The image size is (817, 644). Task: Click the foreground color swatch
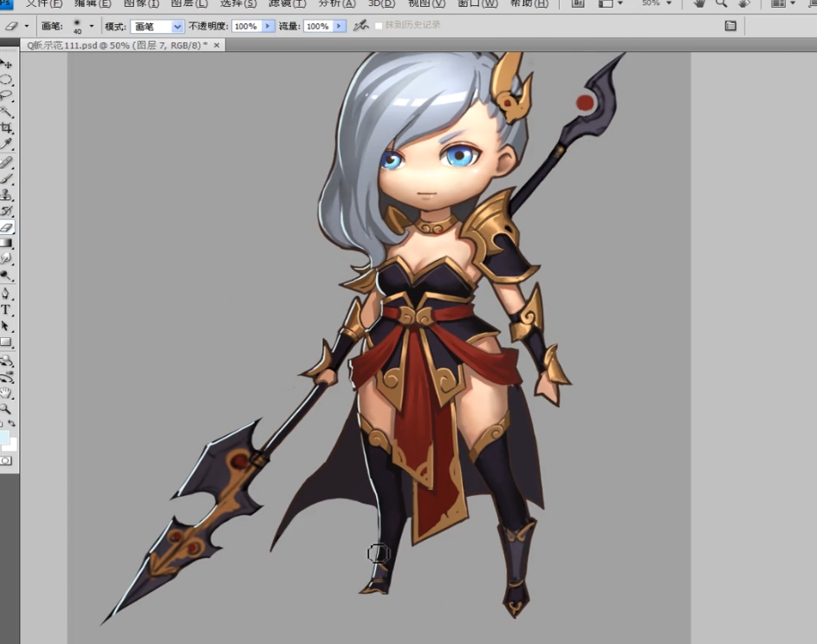point(4,437)
